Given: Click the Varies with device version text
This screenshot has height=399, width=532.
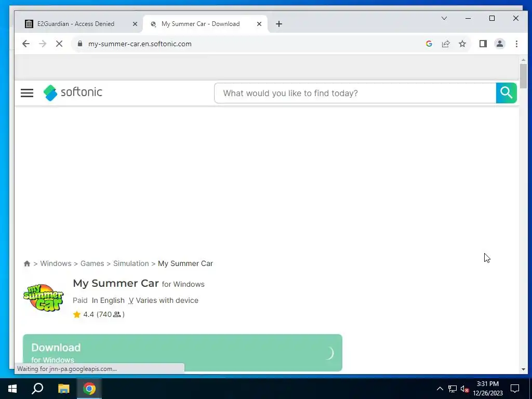Looking at the screenshot, I should 167,301.
